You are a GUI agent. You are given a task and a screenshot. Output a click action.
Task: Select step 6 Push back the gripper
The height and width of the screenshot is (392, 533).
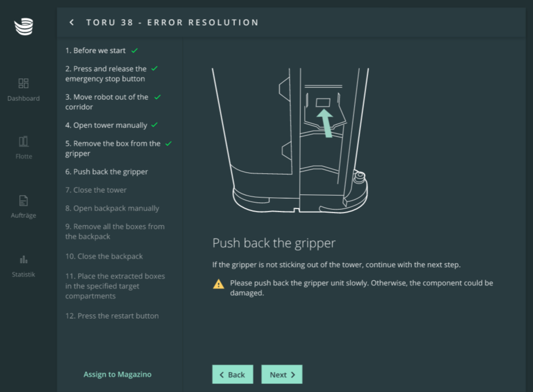[106, 172]
